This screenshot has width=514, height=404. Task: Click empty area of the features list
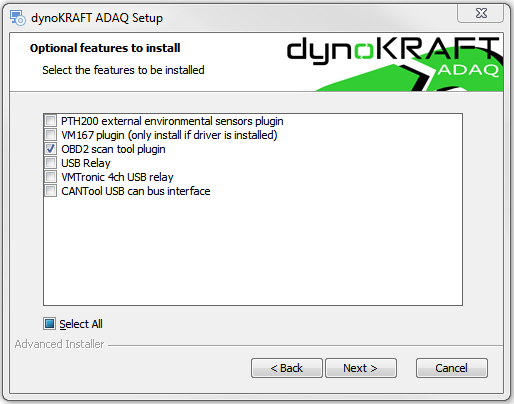click(x=253, y=250)
